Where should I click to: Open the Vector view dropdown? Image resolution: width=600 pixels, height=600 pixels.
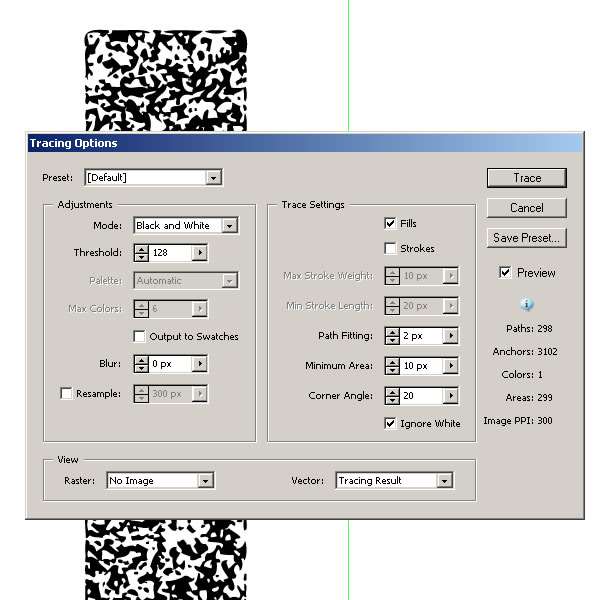[x=444, y=481]
